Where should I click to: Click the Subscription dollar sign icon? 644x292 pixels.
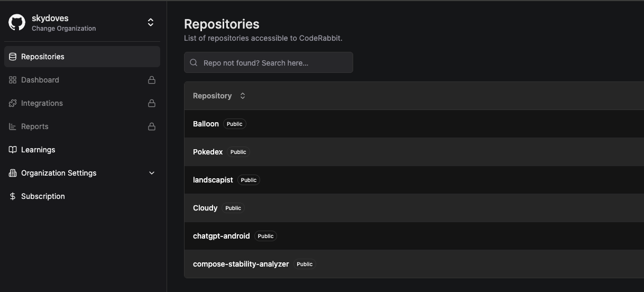coord(13,196)
